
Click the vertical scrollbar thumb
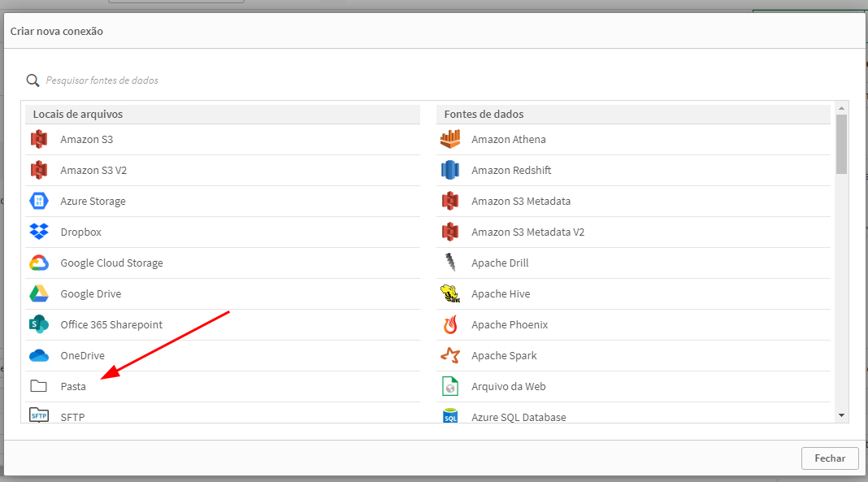(841, 144)
